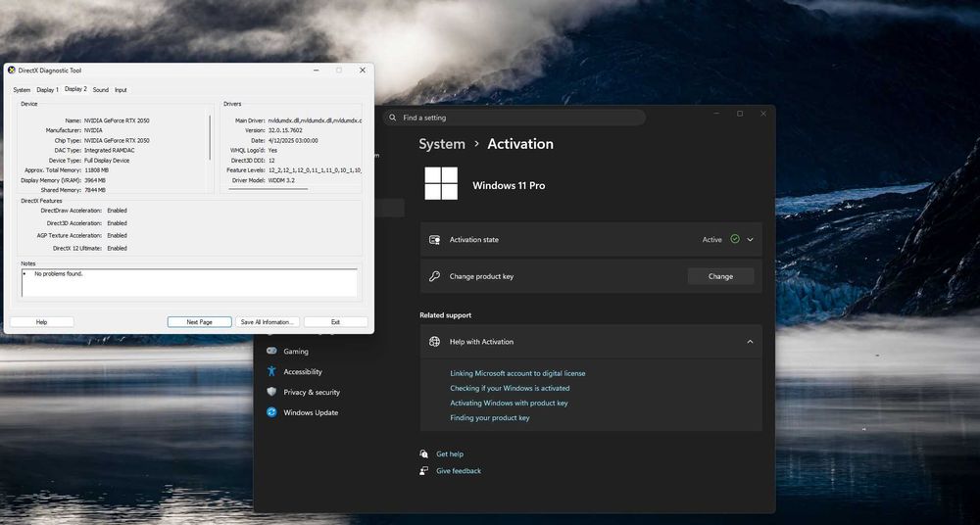Viewport: 980px width, 525px height.
Task: Open Checking if your Windows is activated link
Action: click(510, 388)
